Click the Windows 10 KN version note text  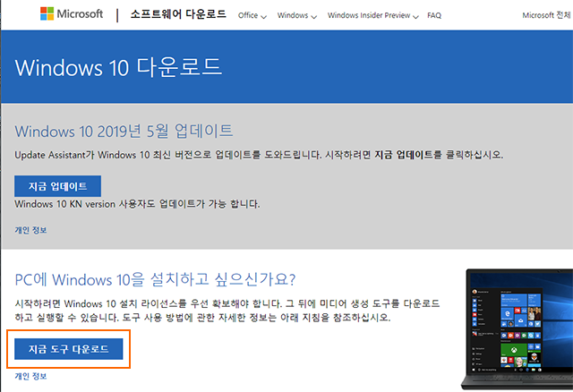137,204
